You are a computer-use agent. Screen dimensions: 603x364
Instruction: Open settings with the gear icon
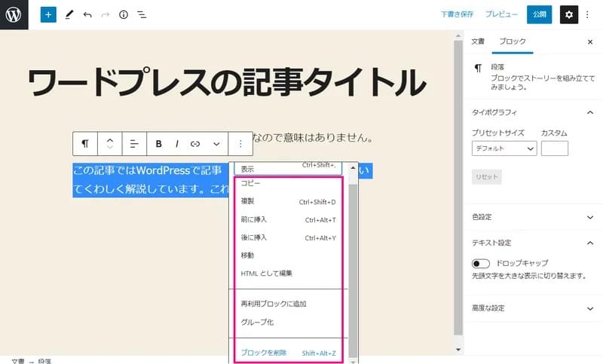569,14
